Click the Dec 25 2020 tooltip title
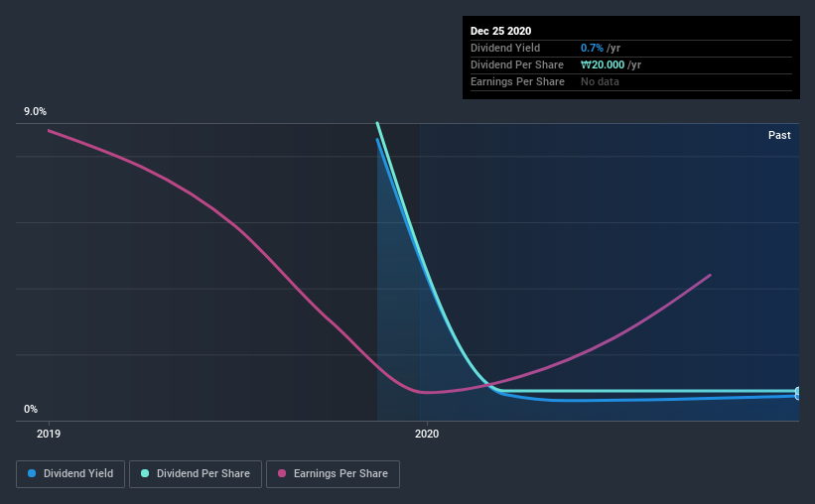The height and width of the screenshot is (504, 815). [500, 31]
